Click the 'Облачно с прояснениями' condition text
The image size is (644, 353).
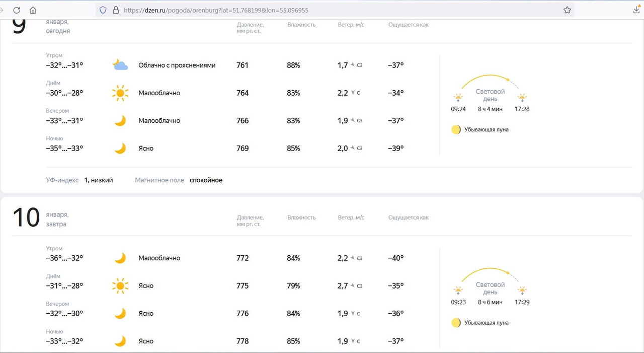pyautogui.click(x=177, y=65)
